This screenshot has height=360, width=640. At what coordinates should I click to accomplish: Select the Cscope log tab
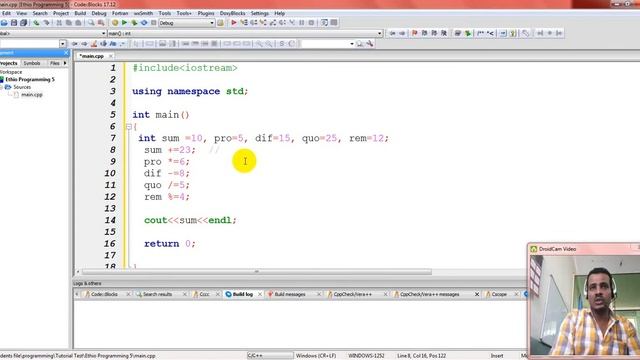(499, 294)
